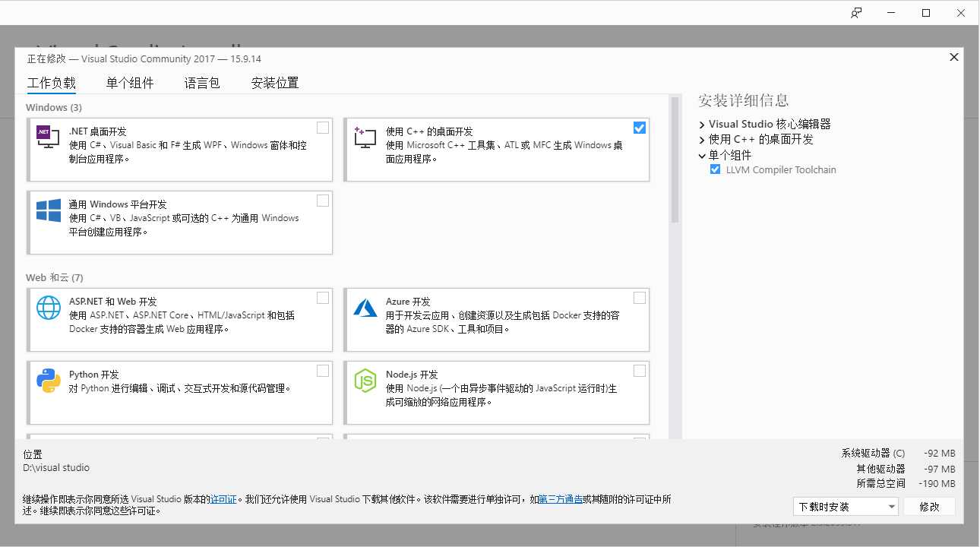Switch to the 语言包 tab
The height and width of the screenshot is (547, 980).
202,83
